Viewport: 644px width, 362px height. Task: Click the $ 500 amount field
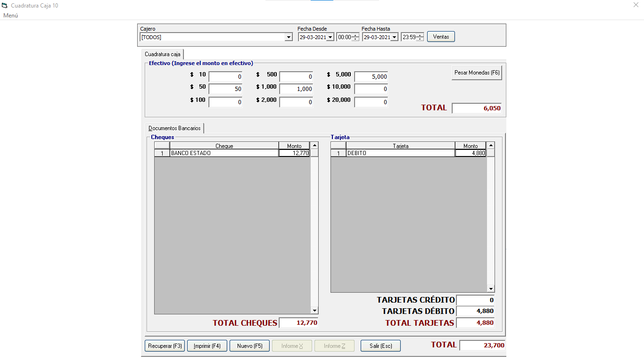pyautogui.click(x=296, y=76)
